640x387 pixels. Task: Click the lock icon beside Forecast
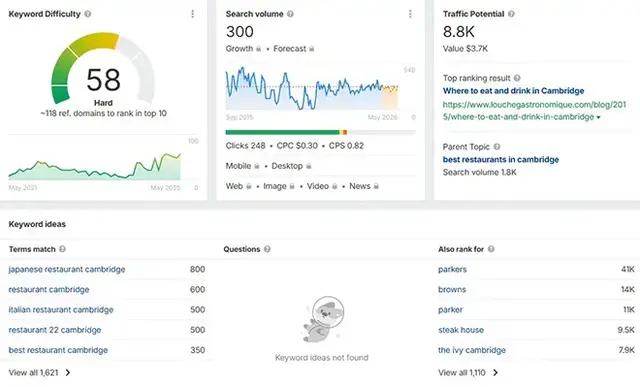click(x=311, y=49)
